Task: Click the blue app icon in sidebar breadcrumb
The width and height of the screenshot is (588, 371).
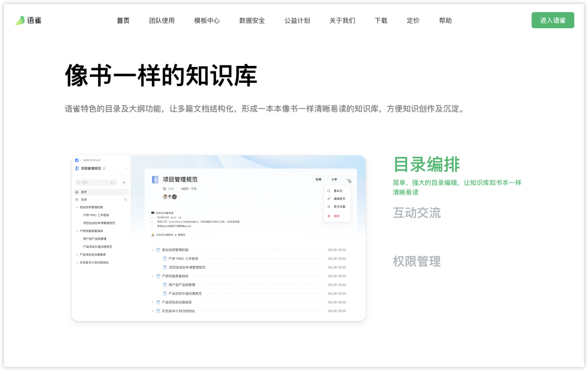Action: [x=77, y=160]
